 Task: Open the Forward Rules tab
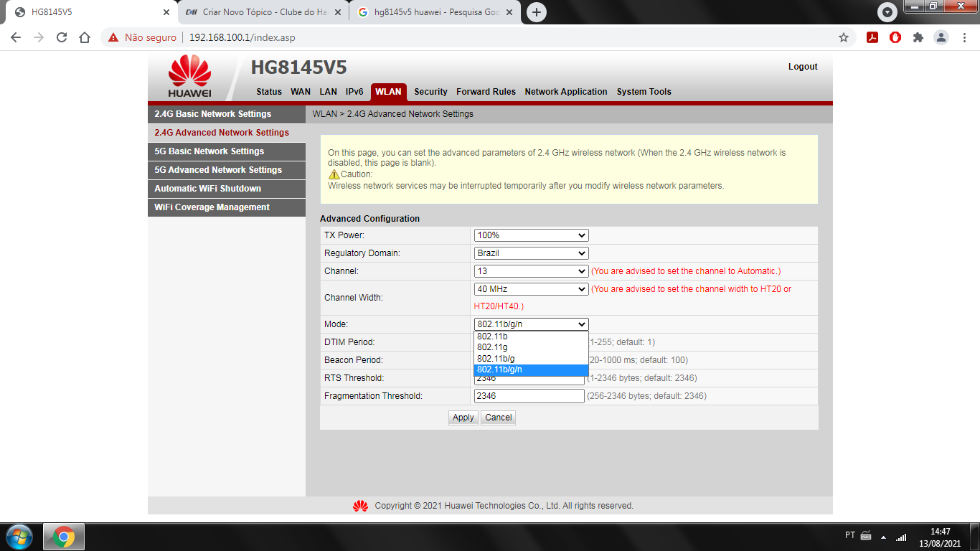pos(486,92)
